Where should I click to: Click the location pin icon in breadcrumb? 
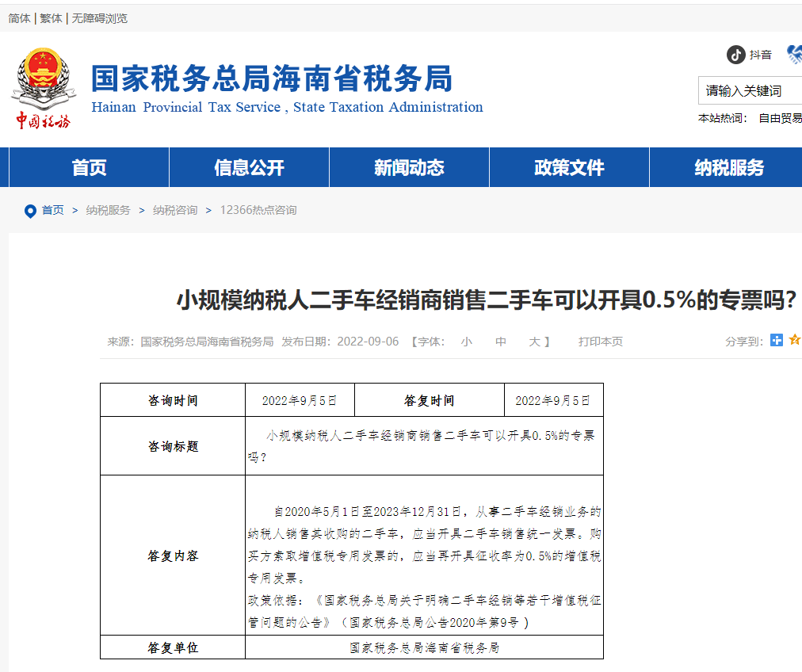pyautogui.click(x=30, y=211)
